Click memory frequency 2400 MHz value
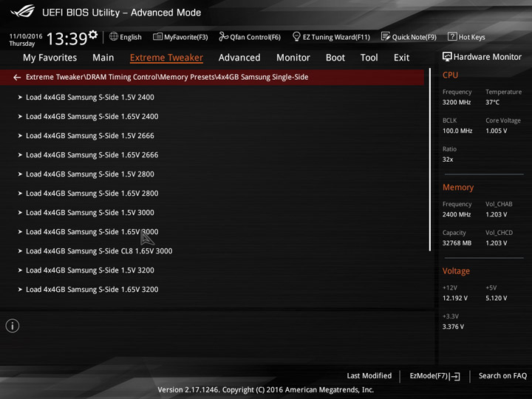532x399 pixels. click(x=457, y=214)
